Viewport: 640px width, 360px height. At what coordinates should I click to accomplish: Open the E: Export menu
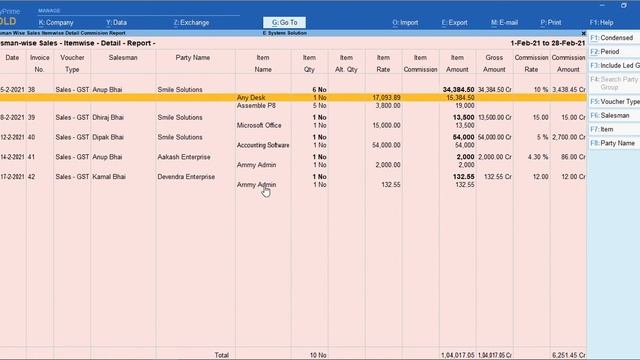[454, 22]
